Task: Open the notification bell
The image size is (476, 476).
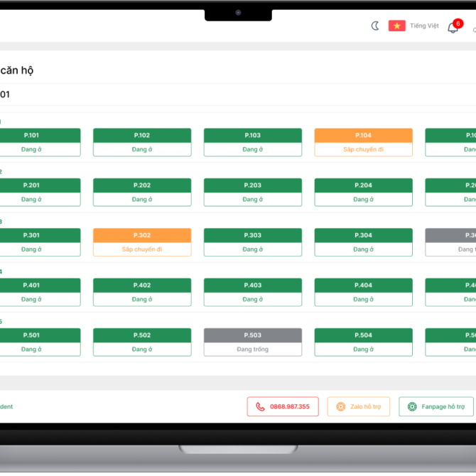Action: tap(453, 28)
